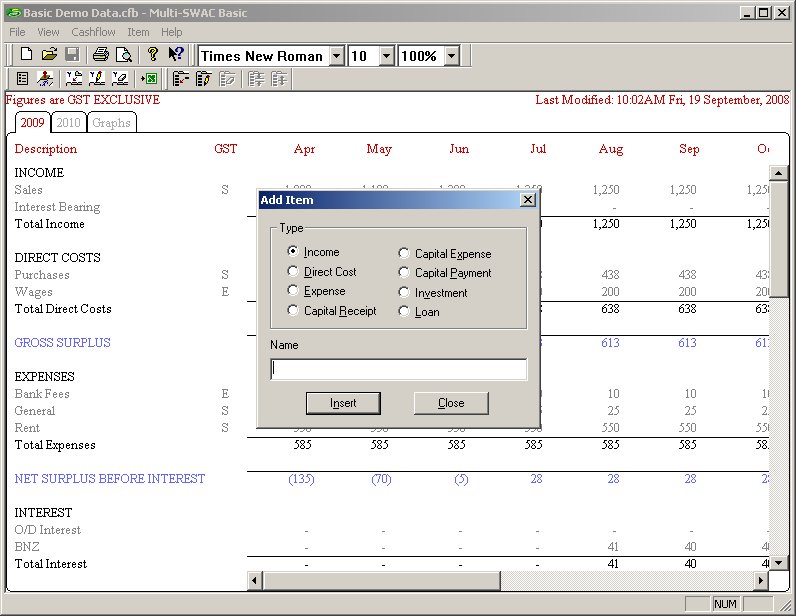Close the Add Item dialog with X
Image resolution: width=796 pixels, height=616 pixels.
[x=528, y=200]
